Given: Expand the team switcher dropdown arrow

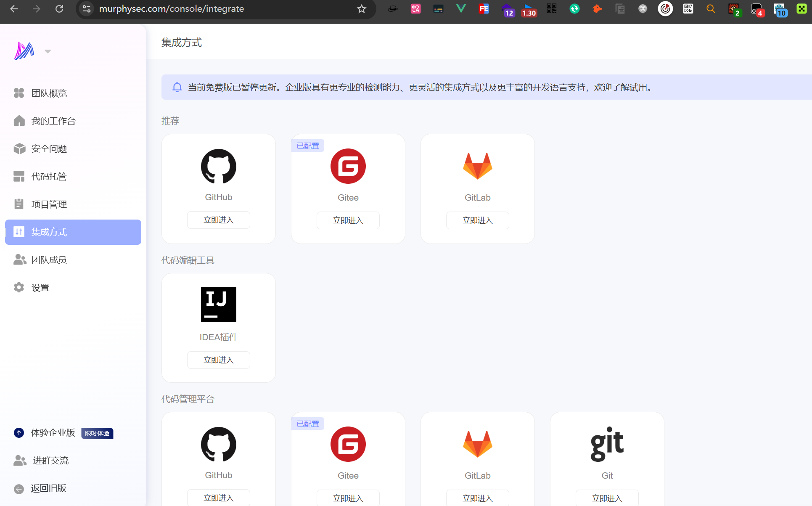Looking at the screenshot, I should click(x=48, y=51).
